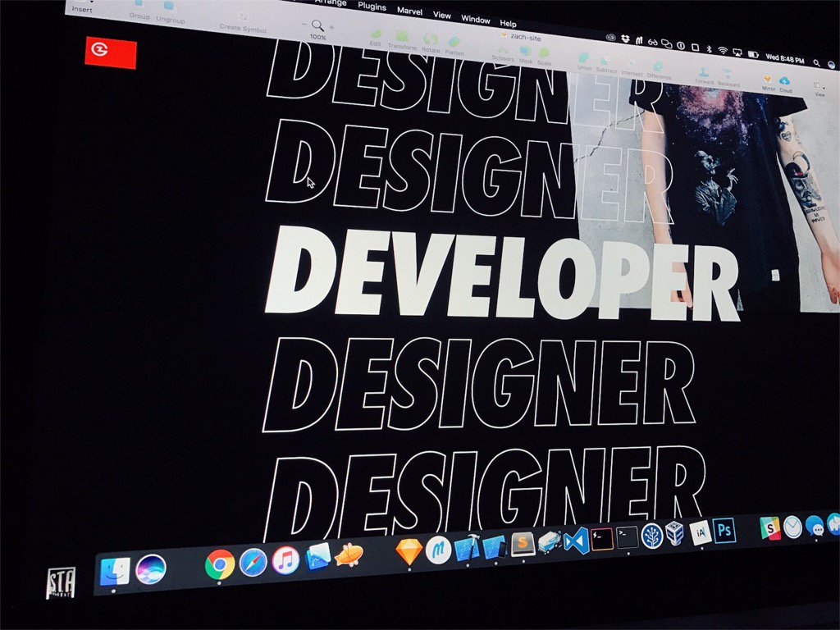840x630 pixels.
Task: Open the Marvel menu
Action: click(409, 10)
